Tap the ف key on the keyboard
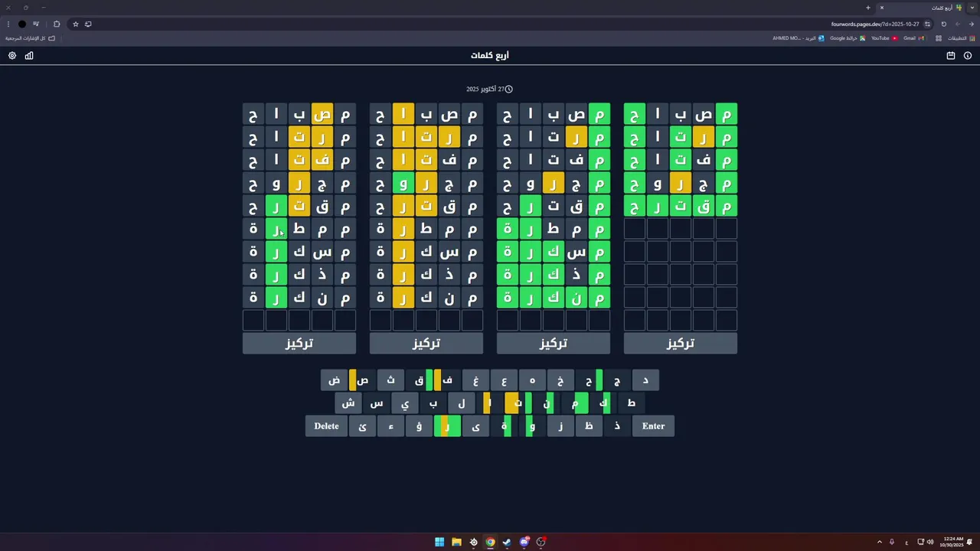This screenshot has height=551, width=980. [447, 380]
